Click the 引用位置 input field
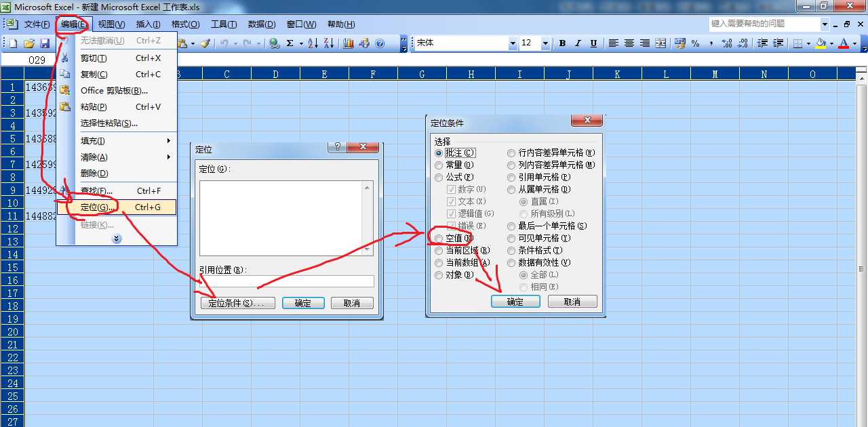 coord(286,281)
